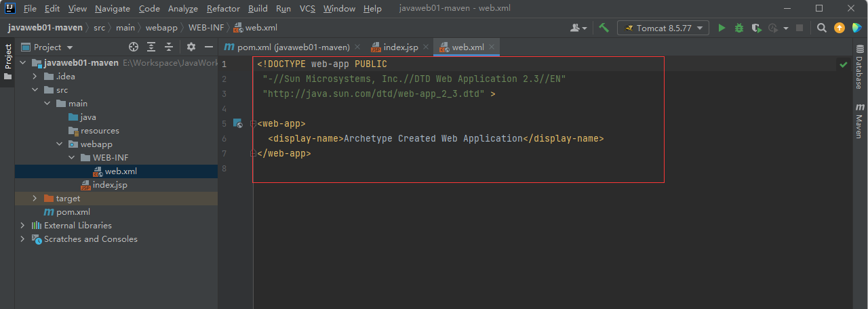The width and height of the screenshot is (868, 309).
Task: Collapse the webapp folder arrow
Action: pos(60,144)
